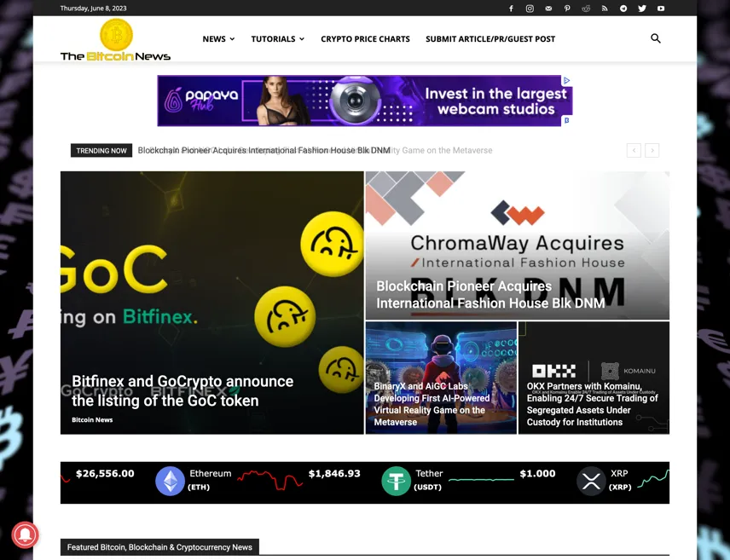Click the Thursday, June 8, 2023 date
The height and width of the screenshot is (560, 730).
[93, 9]
